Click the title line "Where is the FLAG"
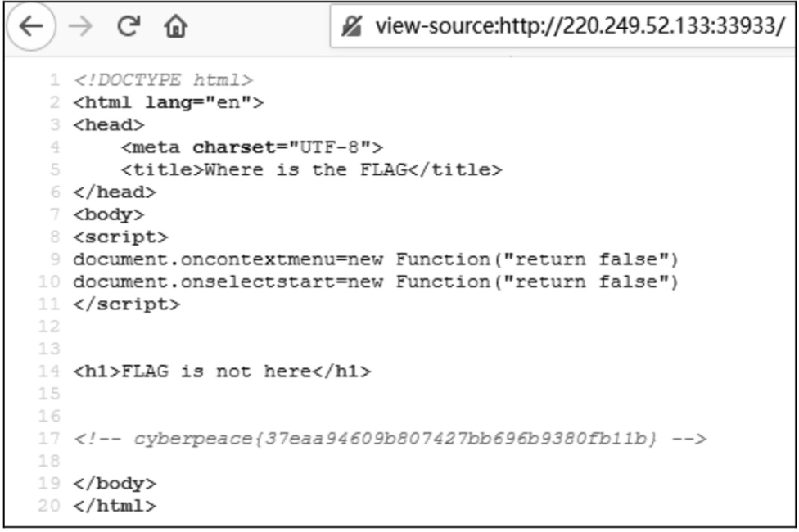 (311, 169)
